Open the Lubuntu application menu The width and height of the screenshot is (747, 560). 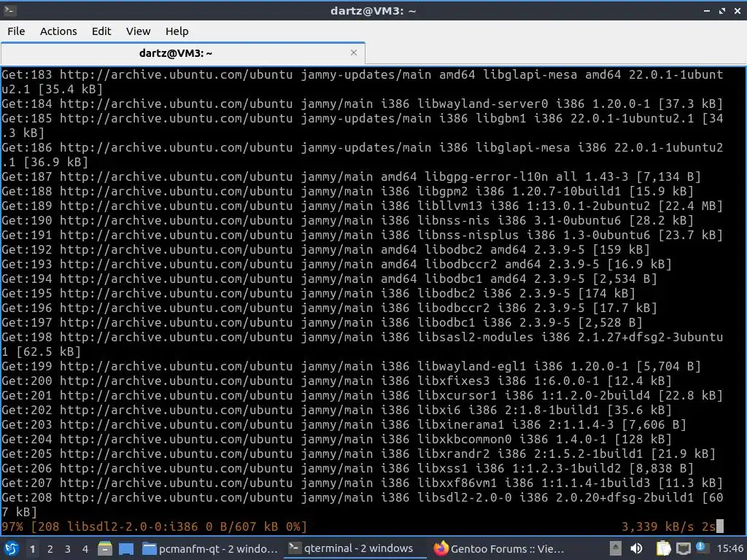click(11, 548)
